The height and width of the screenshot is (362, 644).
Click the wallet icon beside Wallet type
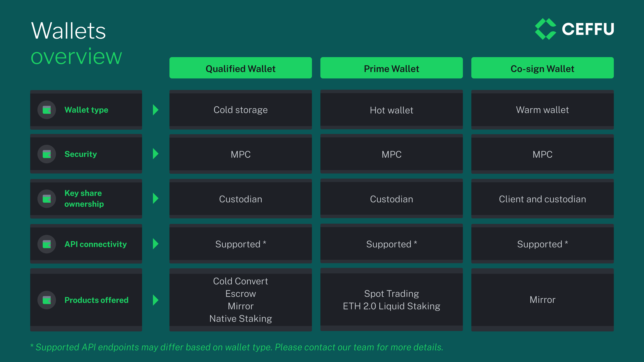pyautogui.click(x=47, y=110)
